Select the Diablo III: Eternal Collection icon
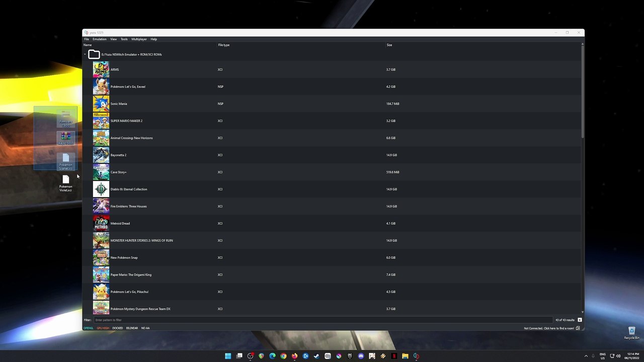 (101, 189)
